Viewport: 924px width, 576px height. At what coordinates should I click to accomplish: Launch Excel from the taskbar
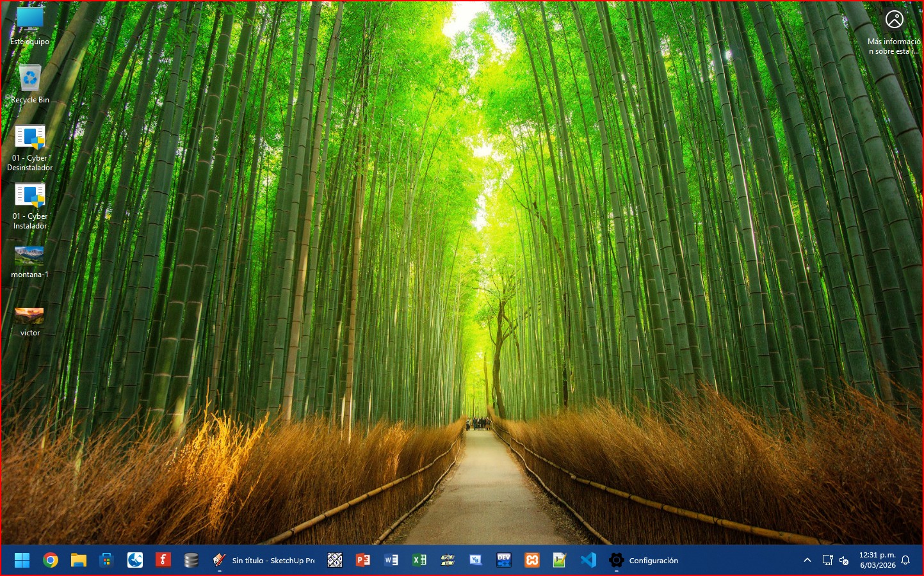coord(419,561)
